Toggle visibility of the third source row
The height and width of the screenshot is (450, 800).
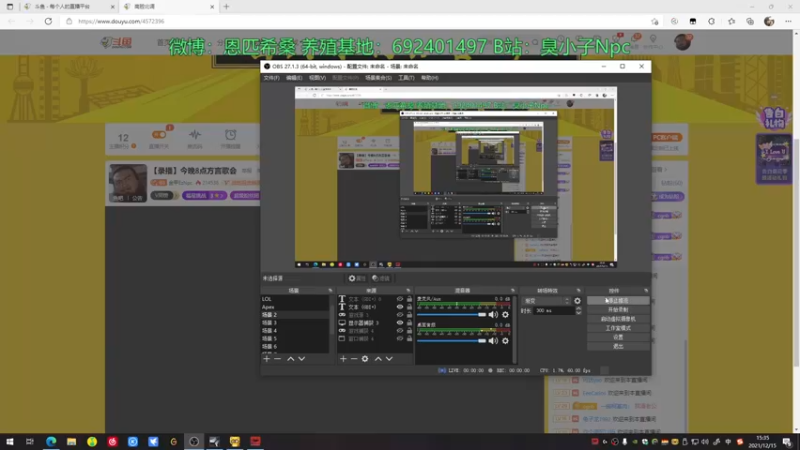[400, 315]
